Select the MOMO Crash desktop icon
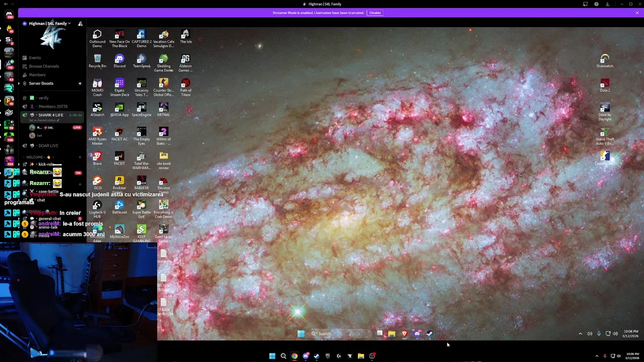The image size is (644, 362). coord(97,87)
